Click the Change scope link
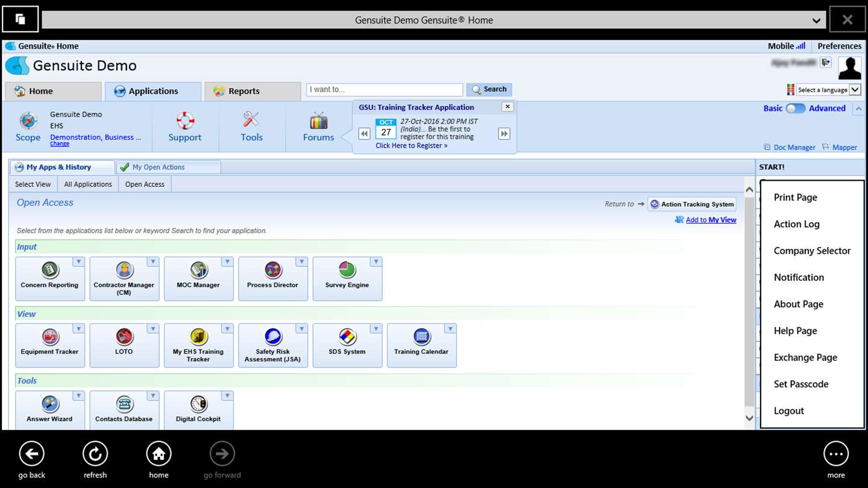868x488 pixels. pyautogui.click(x=60, y=144)
